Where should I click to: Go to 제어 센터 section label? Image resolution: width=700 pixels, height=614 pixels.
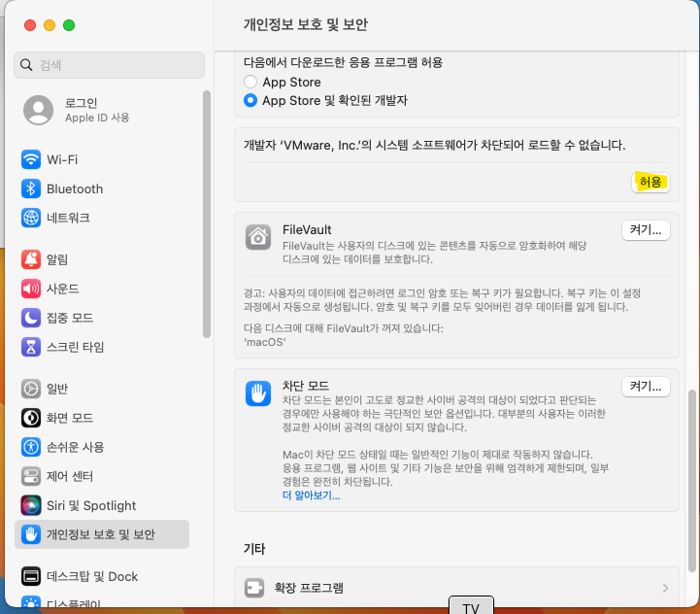point(70,476)
